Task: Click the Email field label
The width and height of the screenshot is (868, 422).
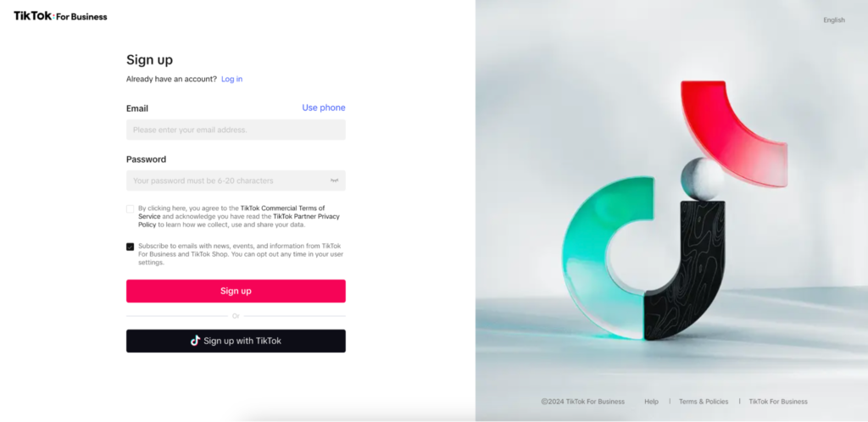Action: tap(137, 108)
